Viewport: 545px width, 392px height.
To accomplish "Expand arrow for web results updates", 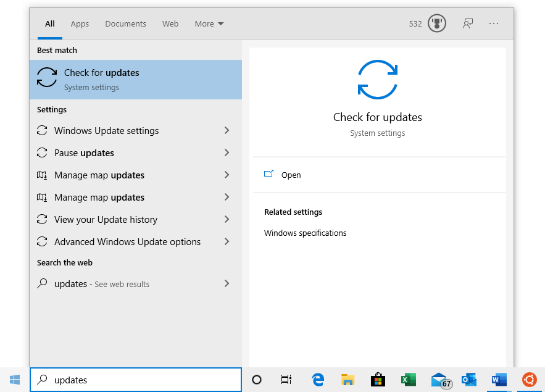I will click(227, 284).
